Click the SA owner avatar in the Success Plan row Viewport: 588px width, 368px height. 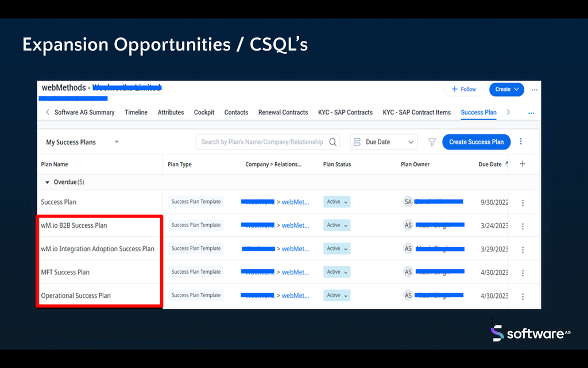(408, 202)
